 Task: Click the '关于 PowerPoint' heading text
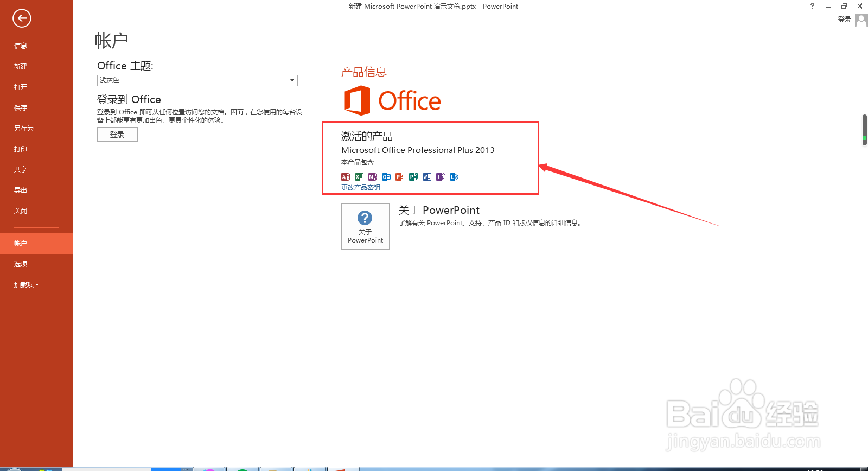[x=439, y=210]
